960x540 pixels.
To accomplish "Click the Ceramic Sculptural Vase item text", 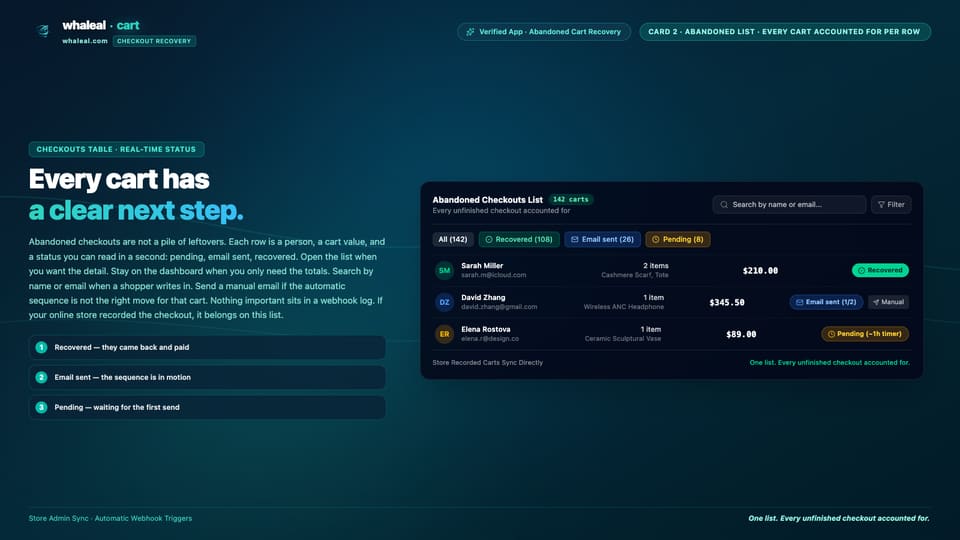I will [x=623, y=339].
